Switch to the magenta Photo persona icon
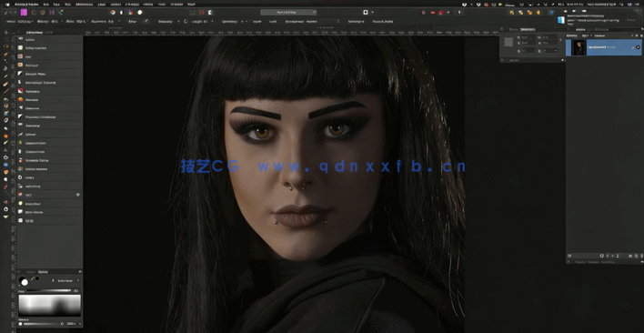Screen dimensions: 644x333 [x=24, y=12]
